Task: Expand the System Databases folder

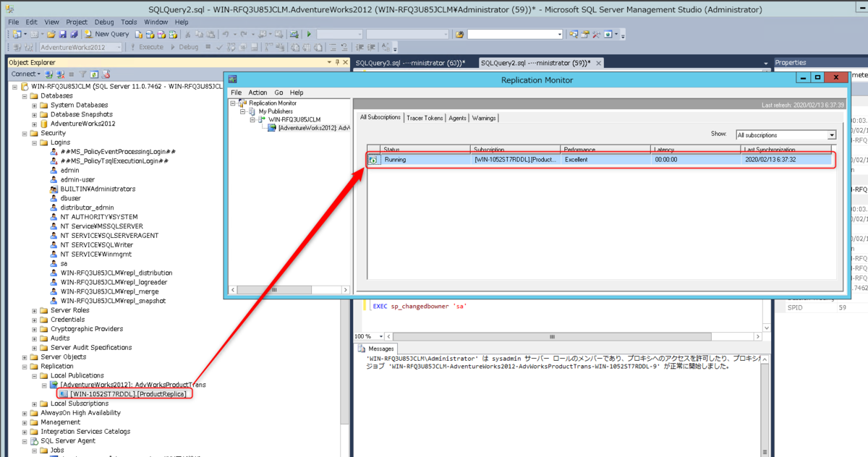Action: (34, 105)
